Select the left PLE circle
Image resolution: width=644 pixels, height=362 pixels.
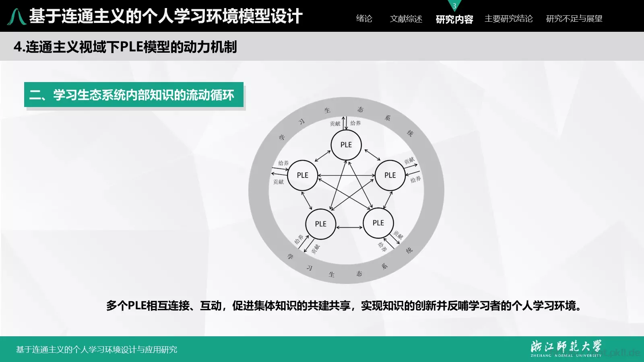point(303,175)
